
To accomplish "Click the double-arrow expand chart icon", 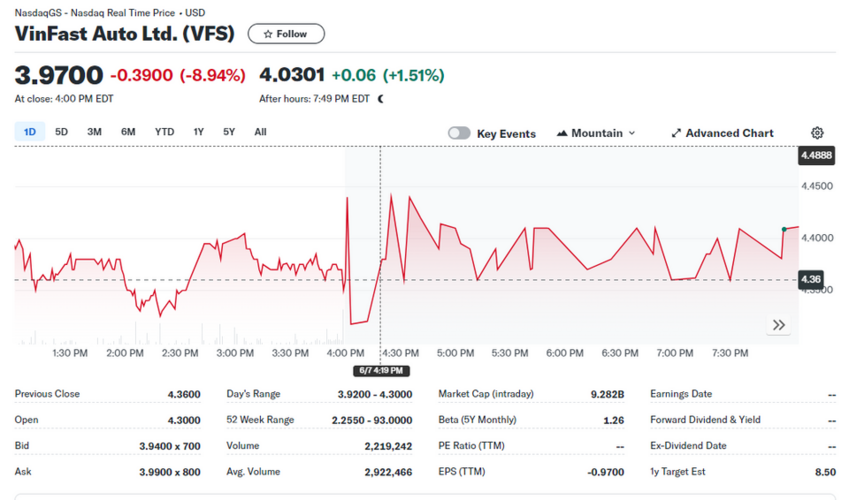I will coord(779,325).
